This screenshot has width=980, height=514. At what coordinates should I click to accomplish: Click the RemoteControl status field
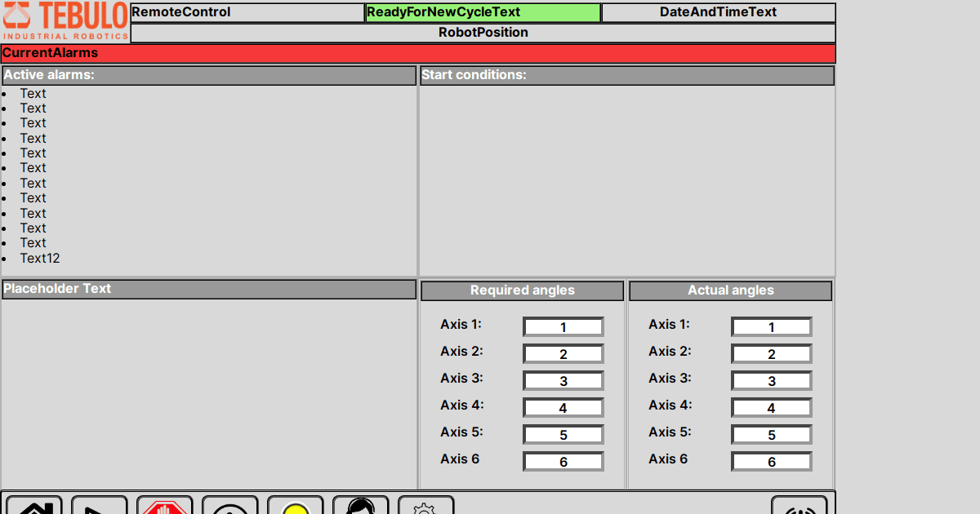click(x=247, y=12)
